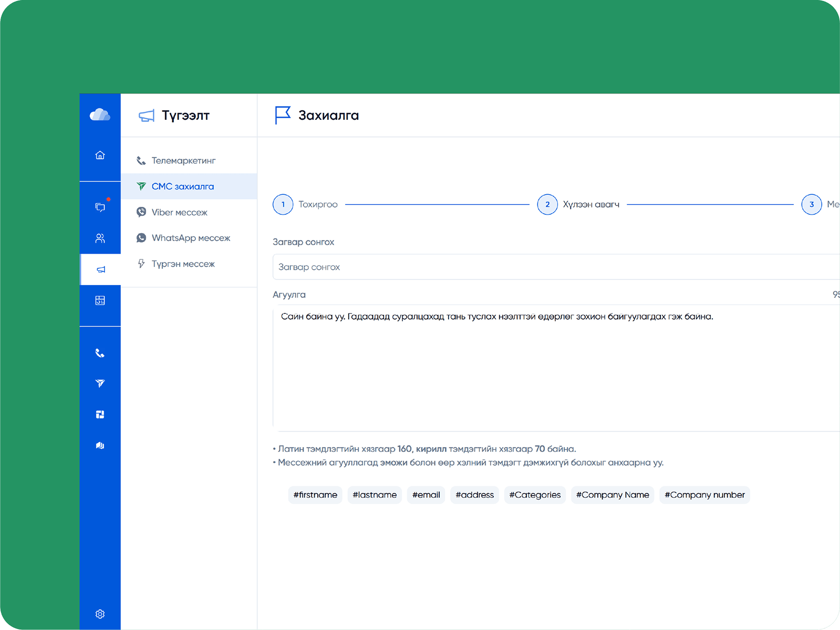Image resolution: width=840 pixels, height=630 pixels.
Task: Open the phone calls icon in sidebar
Action: [100, 353]
